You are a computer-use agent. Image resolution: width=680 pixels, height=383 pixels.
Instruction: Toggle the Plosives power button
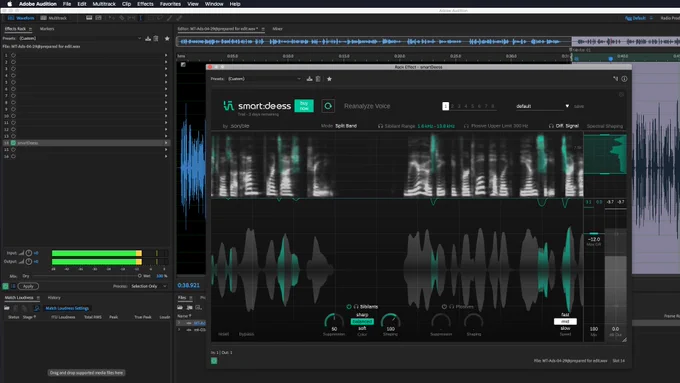pos(444,306)
